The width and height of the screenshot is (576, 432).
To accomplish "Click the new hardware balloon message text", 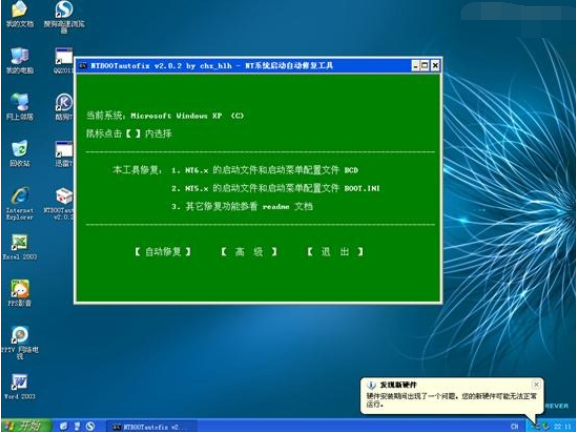I will [451, 400].
